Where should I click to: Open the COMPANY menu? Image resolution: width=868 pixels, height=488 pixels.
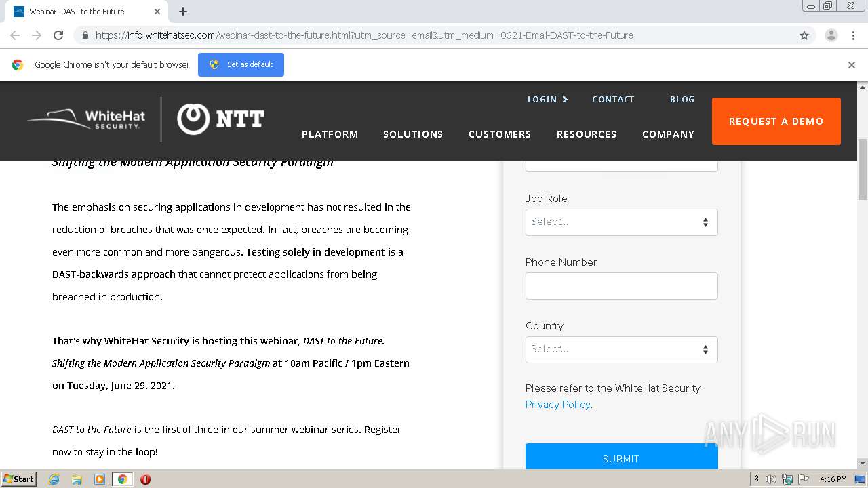coord(669,134)
